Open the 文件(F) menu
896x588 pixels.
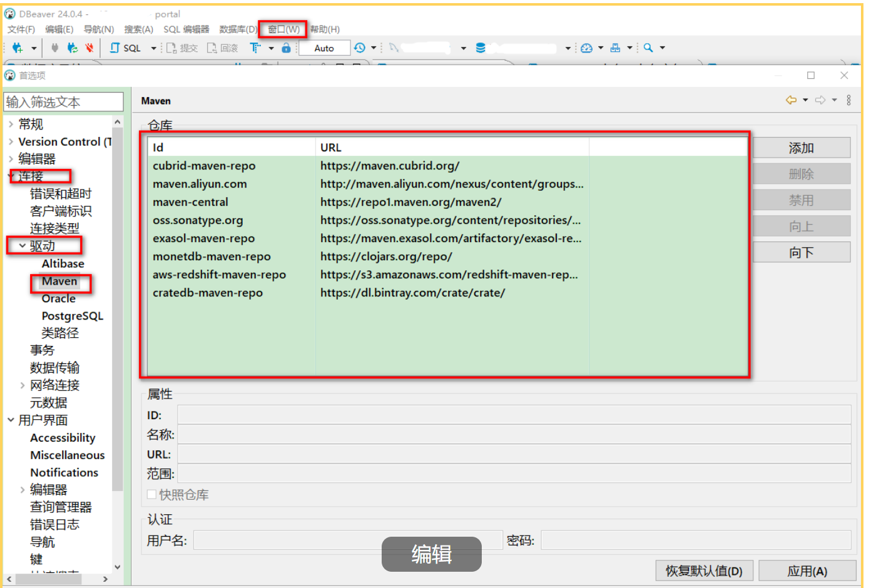click(x=21, y=29)
